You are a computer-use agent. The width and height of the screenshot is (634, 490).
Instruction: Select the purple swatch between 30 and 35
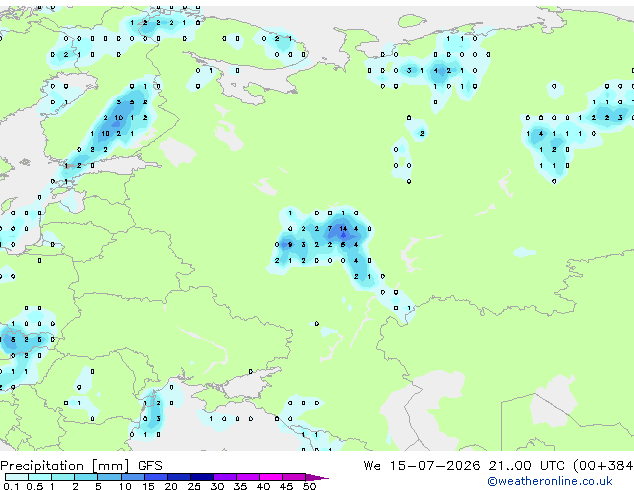[225, 477]
